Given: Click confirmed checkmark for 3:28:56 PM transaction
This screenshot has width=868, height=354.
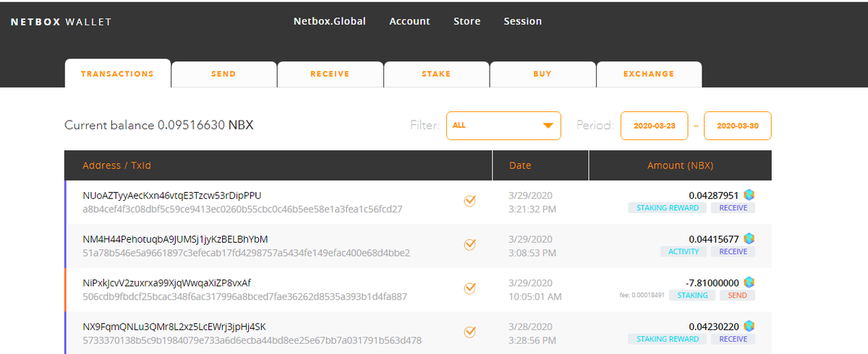Looking at the screenshot, I should point(469,332).
